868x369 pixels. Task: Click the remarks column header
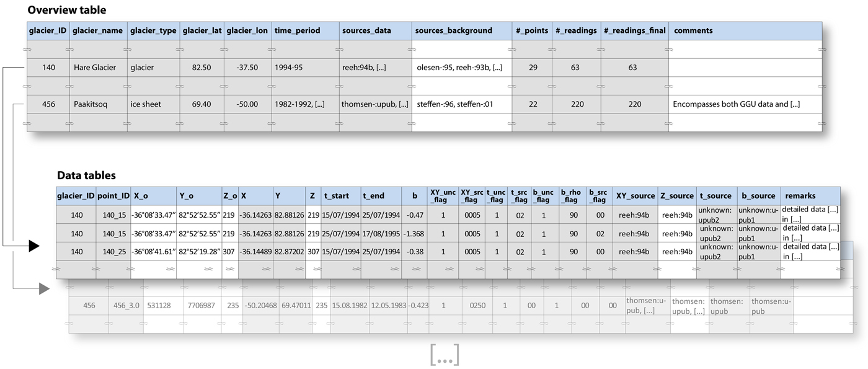pos(799,195)
